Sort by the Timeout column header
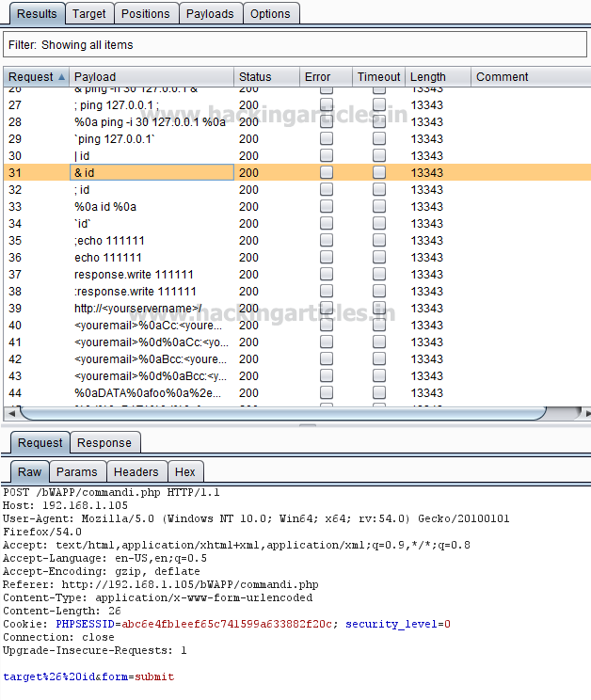The width and height of the screenshot is (591, 700). click(x=378, y=77)
